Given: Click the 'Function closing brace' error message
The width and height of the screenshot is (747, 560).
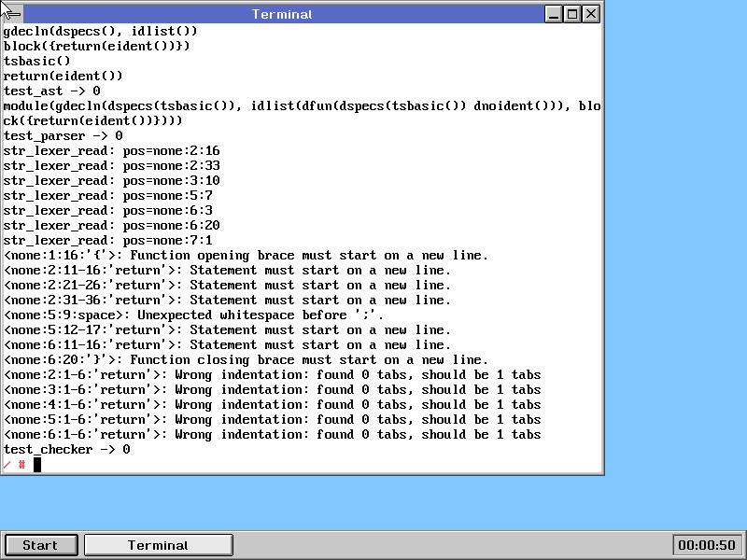Looking at the screenshot, I should click(x=246, y=359).
